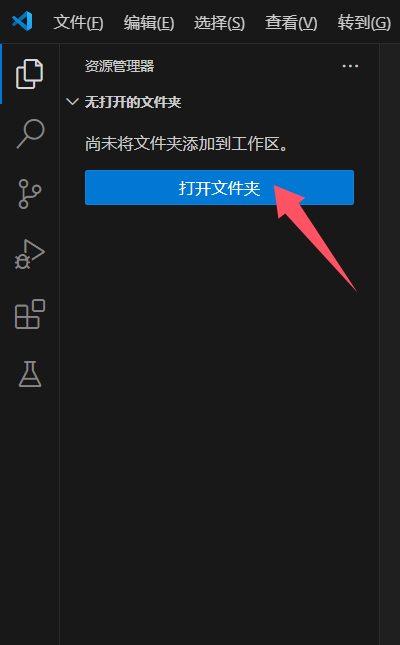Open the 文件(F) menu

coord(78,23)
